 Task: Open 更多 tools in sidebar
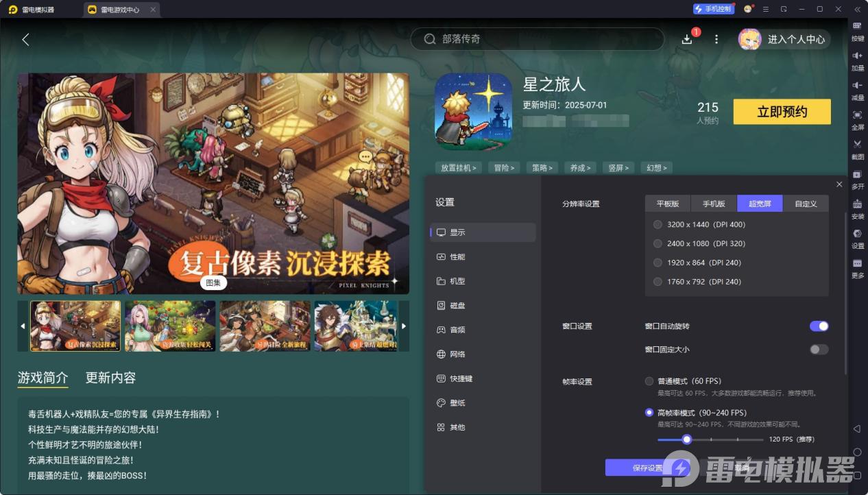[x=857, y=267]
